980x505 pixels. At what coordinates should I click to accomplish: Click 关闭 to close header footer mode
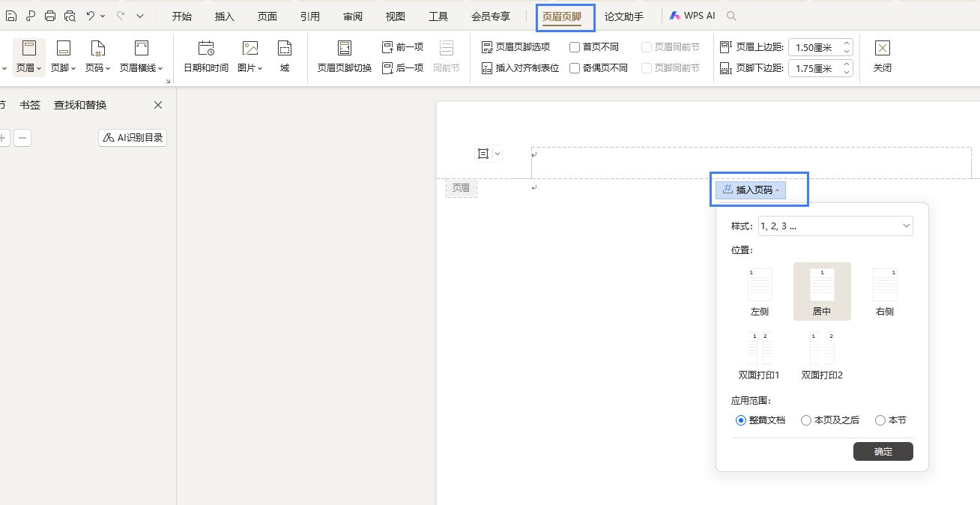(x=883, y=57)
